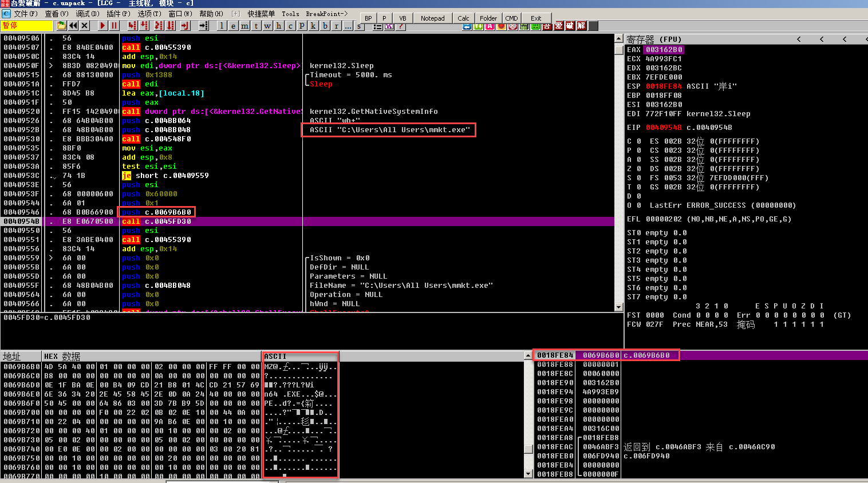Select the EAX register value 003162B0
The height and width of the screenshot is (483, 868).
click(x=664, y=50)
